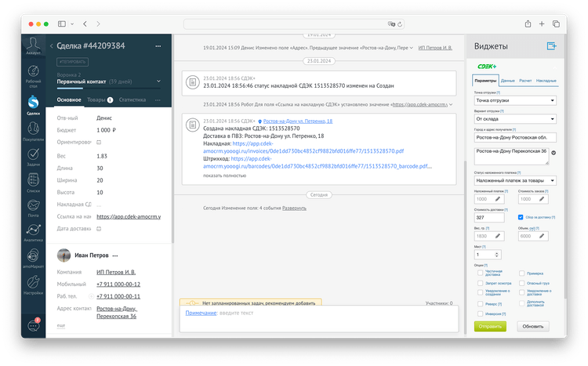The image size is (588, 366).
Task: Open От склада shipping variant dropdown
Action: 515,119
